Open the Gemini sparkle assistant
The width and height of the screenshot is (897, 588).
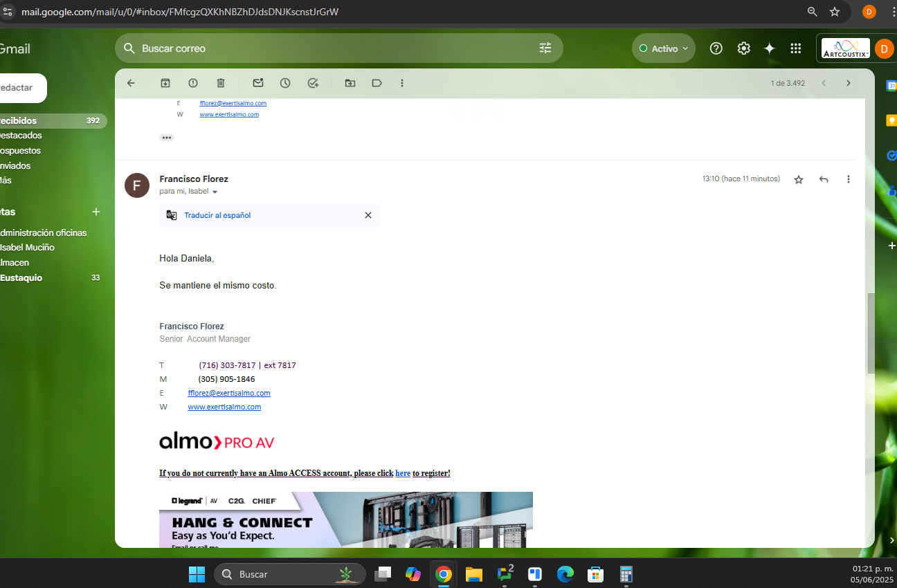pyautogui.click(x=769, y=48)
